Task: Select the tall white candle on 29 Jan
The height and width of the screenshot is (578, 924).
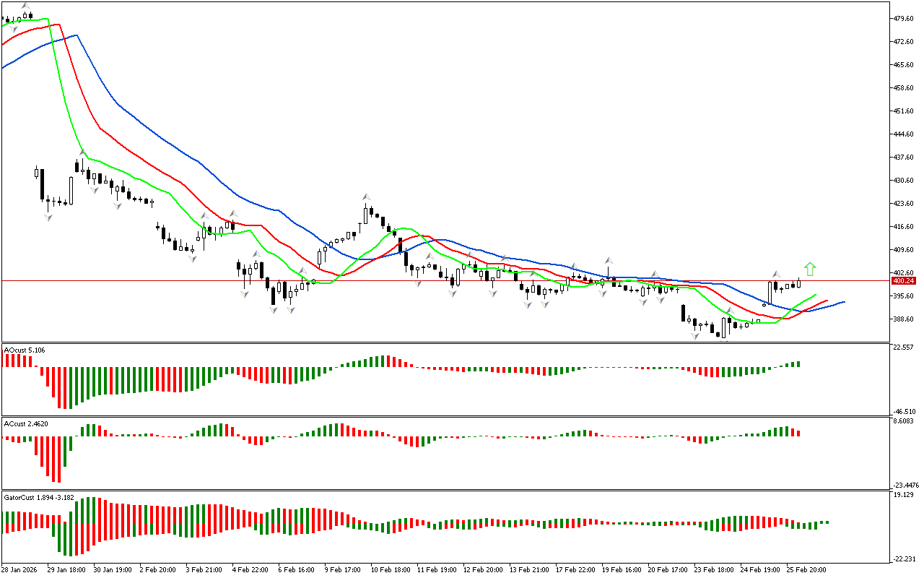Action: (x=71, y=191)
